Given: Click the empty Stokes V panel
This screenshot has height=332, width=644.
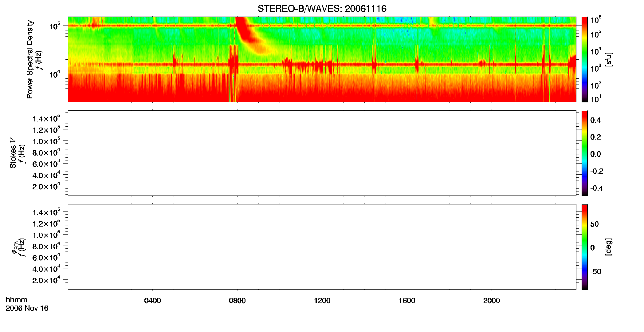Looking at the screenshot, I should tap(322, 153).
